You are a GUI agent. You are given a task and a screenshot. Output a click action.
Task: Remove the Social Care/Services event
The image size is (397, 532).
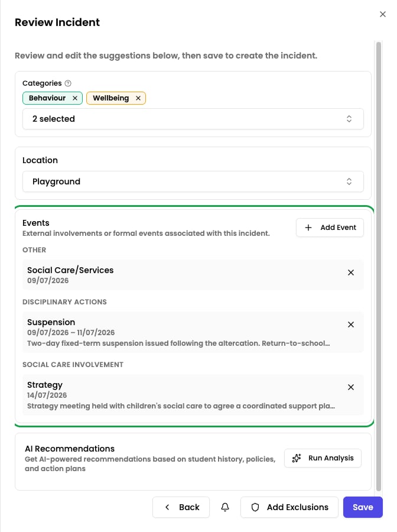(350, 273)
